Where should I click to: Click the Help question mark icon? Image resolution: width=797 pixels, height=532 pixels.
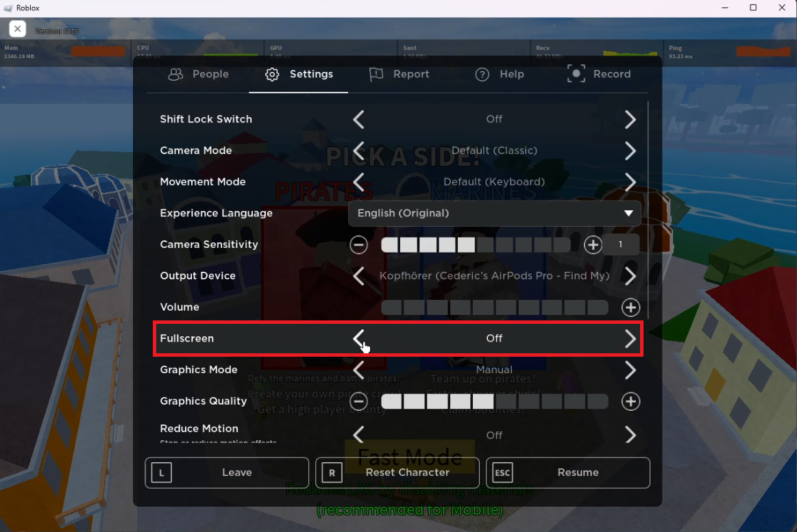482,75
